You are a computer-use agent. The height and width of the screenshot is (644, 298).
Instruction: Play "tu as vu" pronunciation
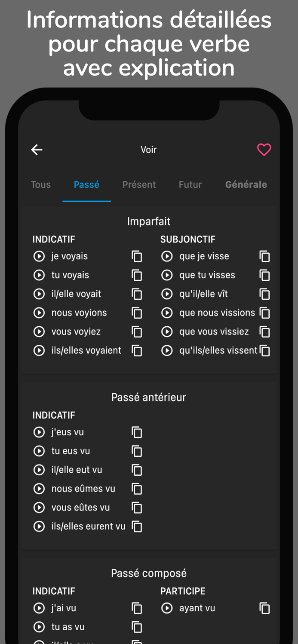pos(39,627)
